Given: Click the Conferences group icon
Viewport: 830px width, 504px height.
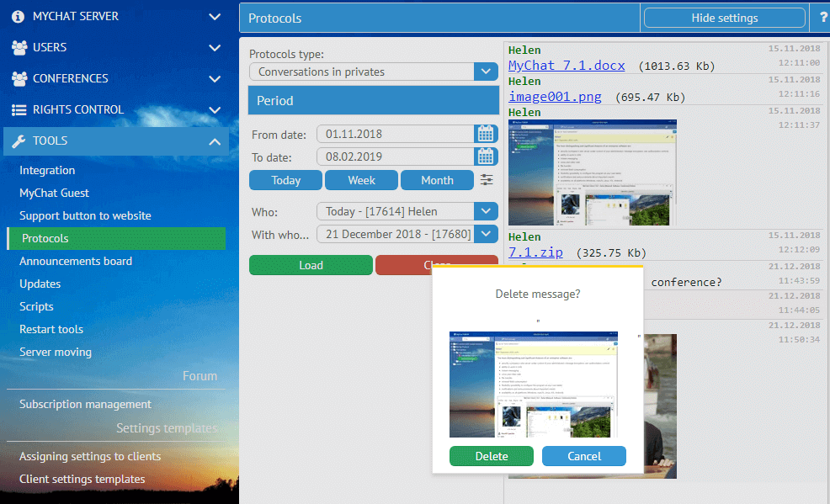Looking at the screenshot, I should (19, 79).
